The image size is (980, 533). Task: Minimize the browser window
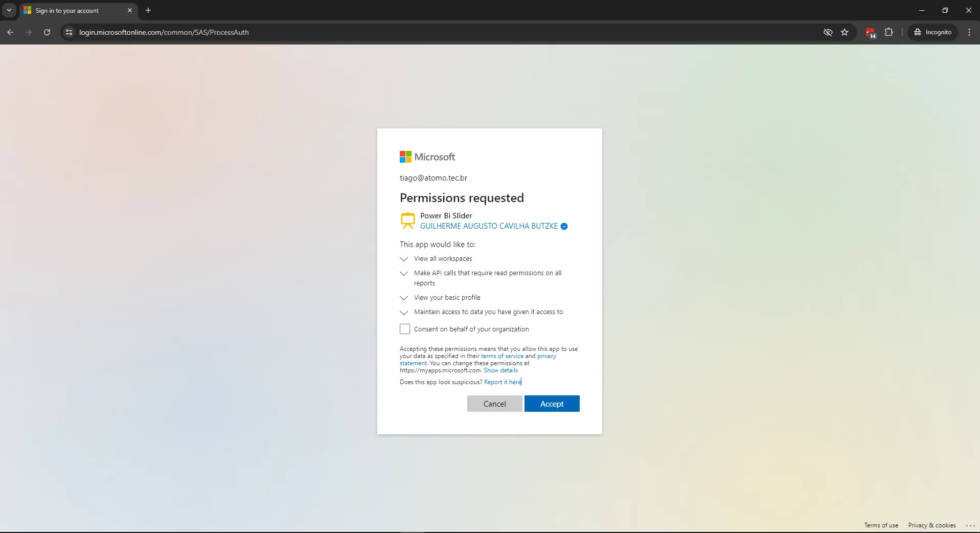tap(922, 10)
